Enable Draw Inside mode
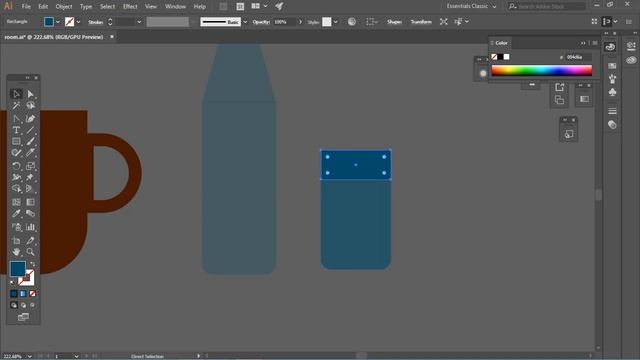640x360 pixels. coord(32,305)
